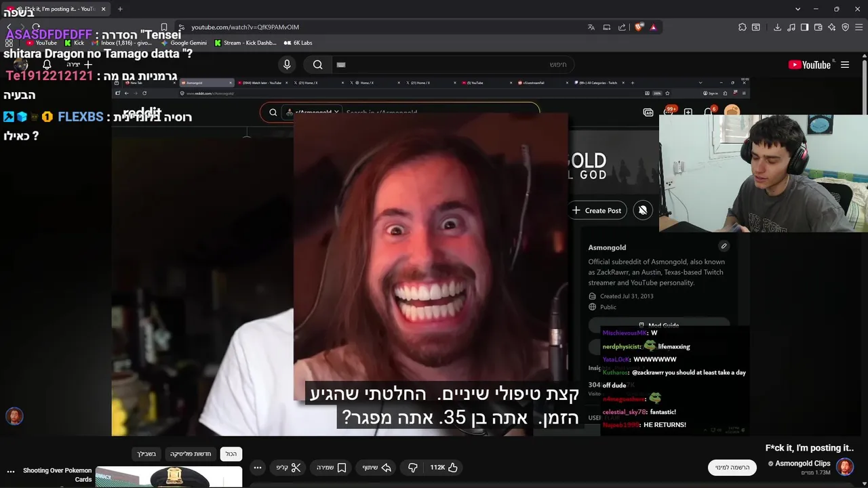Click the share page icon in address bar

tap(622, 27)
